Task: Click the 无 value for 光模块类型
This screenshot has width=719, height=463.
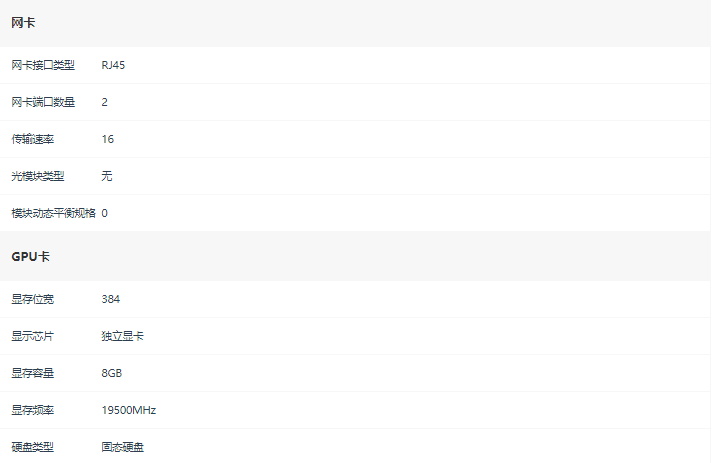Action: 107,176
